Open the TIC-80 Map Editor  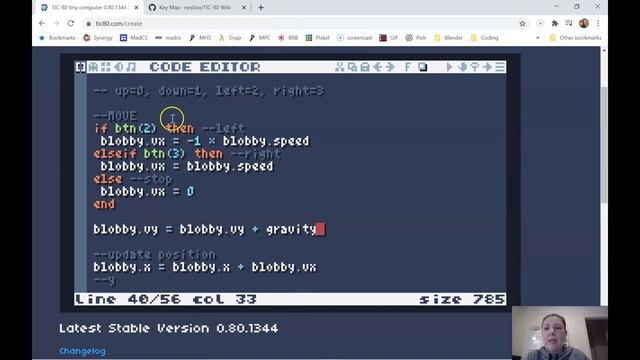coord(106,67)
